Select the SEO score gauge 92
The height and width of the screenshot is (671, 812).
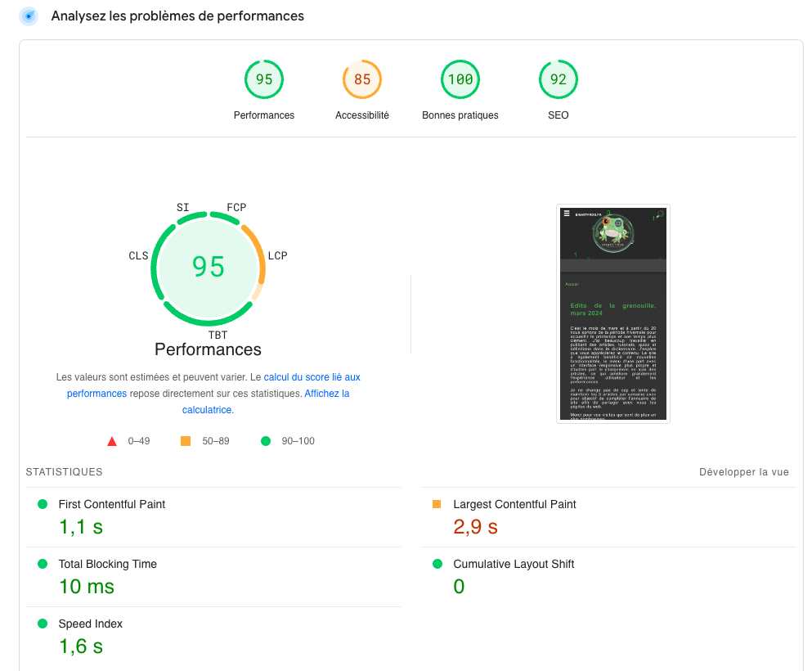point(558,80)
